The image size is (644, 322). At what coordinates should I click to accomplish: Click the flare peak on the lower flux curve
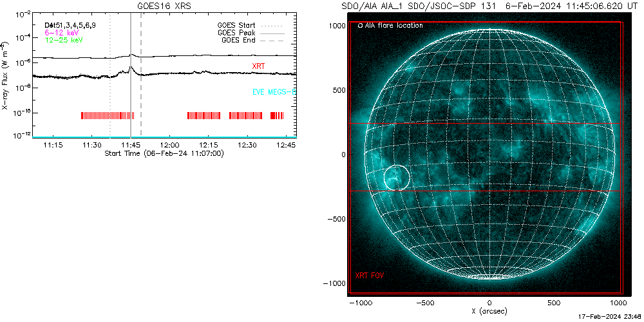coord(130,68)
